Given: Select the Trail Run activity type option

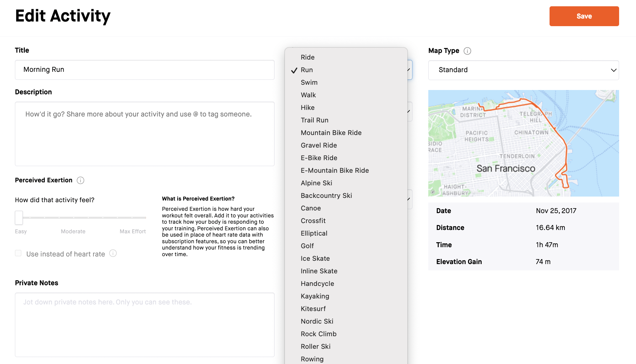Looking at the screenshot, I should (314, 119).
